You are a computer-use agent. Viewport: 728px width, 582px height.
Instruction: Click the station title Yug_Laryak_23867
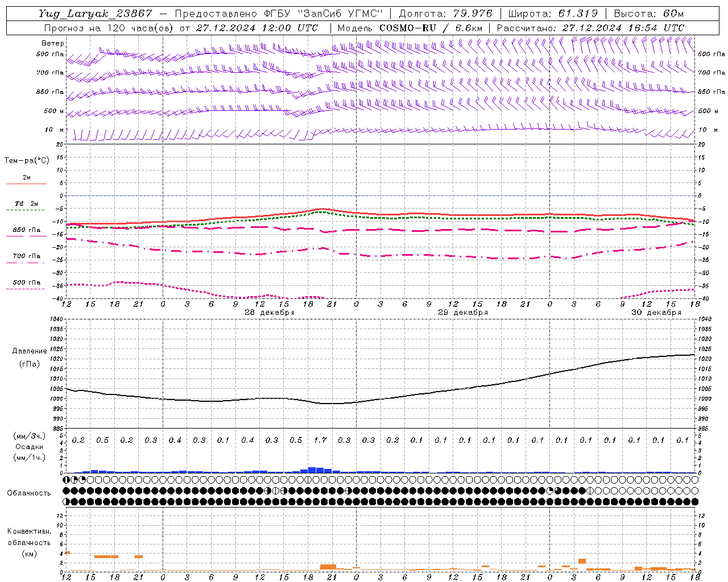(x=96, y=14)
